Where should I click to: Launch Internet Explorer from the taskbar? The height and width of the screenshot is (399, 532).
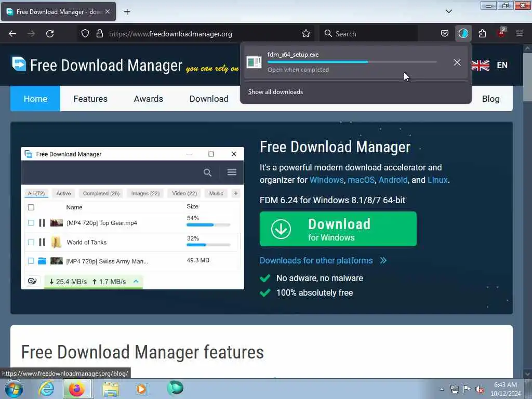coord(46,389)
